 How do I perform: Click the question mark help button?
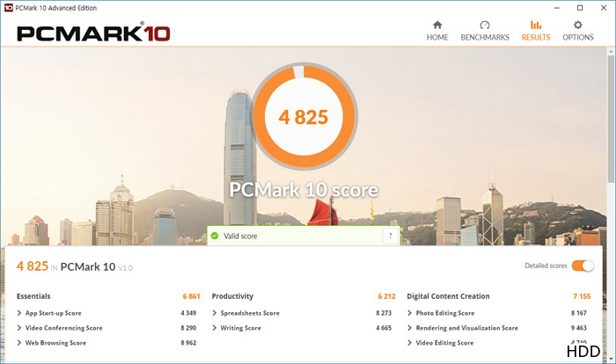[390, 236]
